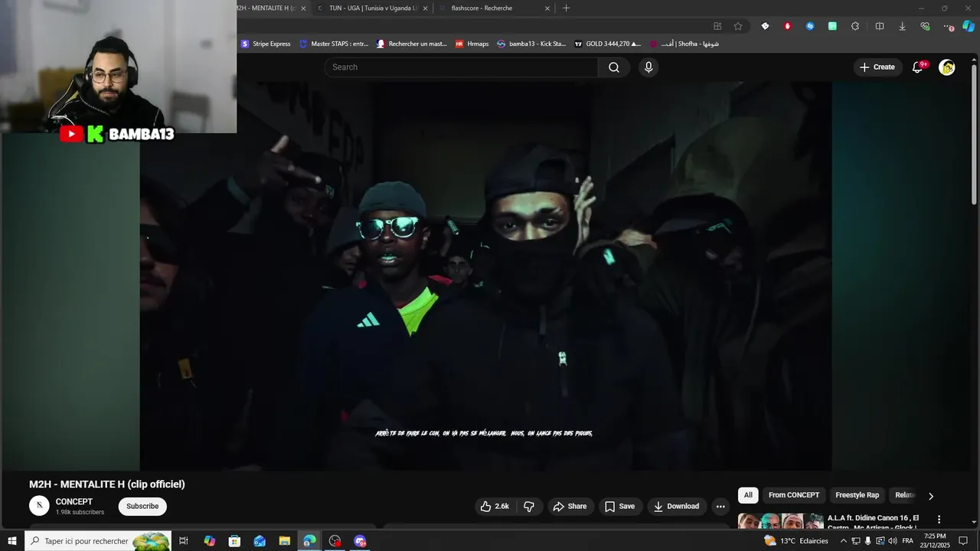Close the flashscore - Recherche tab

[x=547, y=8]
